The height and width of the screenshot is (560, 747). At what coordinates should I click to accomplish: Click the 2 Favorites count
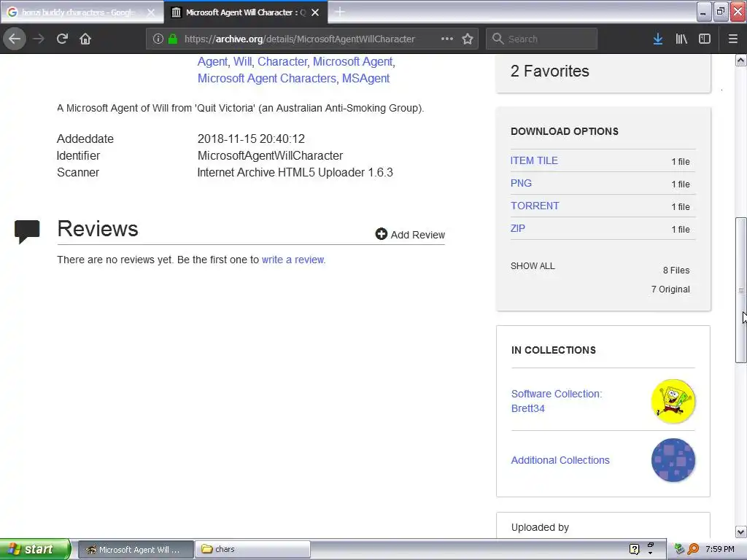click(550, 71)
